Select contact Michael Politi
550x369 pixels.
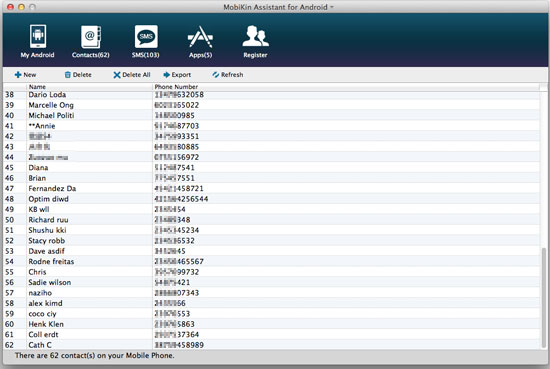[x=51, y=115]
